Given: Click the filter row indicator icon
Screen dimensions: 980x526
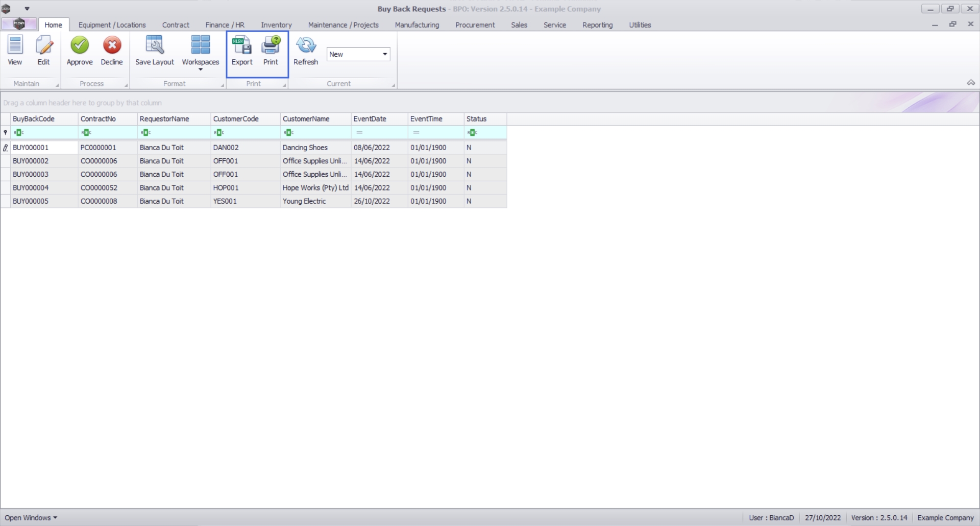Looking at the screenshot, I should (x=6, y=132).
